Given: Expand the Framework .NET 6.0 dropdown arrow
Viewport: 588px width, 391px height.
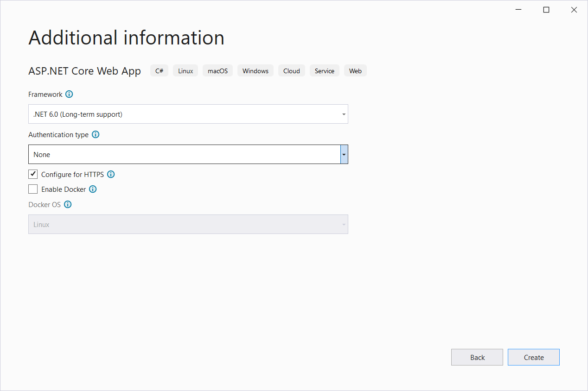Looking at the screenshot, I should click(x=344, y=114).
